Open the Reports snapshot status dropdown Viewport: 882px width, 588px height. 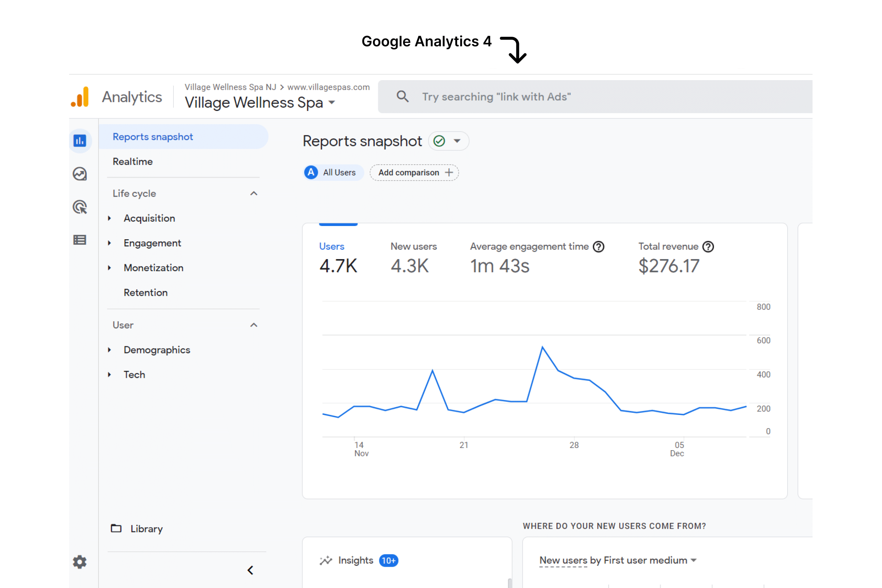457,141
